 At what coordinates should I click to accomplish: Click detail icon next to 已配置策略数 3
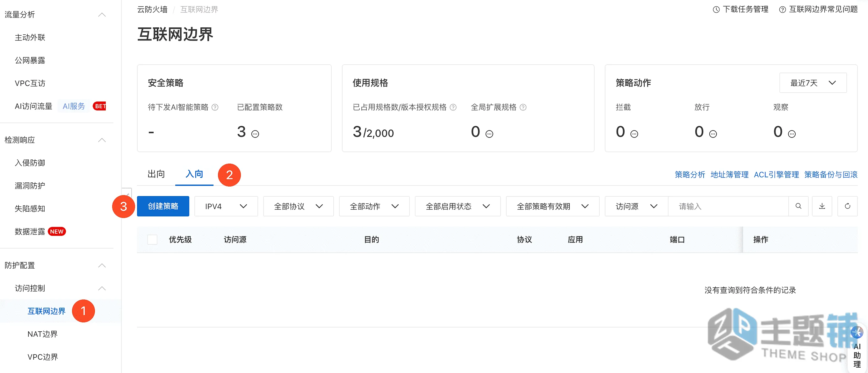pyautogui.click(x=256, y=134)
